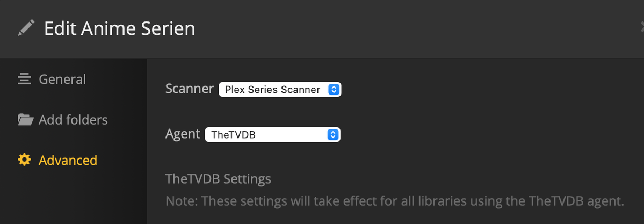644x224 pixels.
Task: Click the open folder icon beside Add folders
Action: [x=25, y=119]
